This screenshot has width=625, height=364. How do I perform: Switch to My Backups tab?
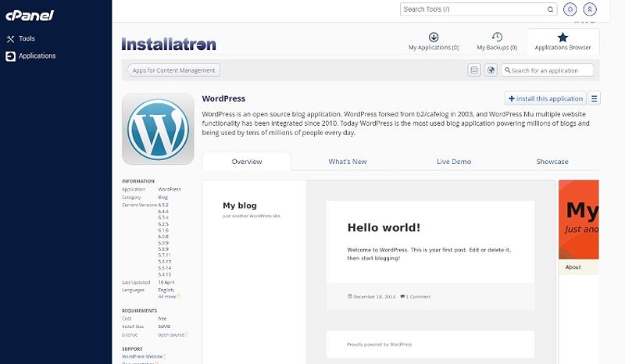pos(496,41)
